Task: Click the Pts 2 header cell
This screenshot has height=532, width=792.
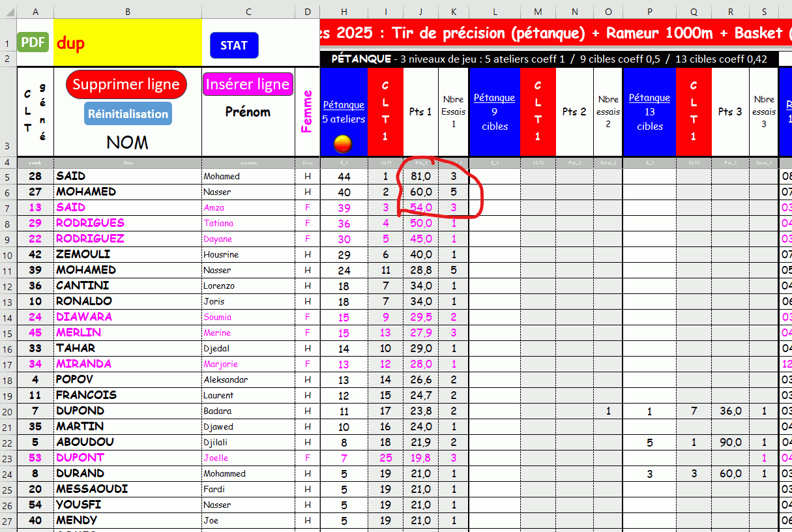Action: click(x=574, y=111)
